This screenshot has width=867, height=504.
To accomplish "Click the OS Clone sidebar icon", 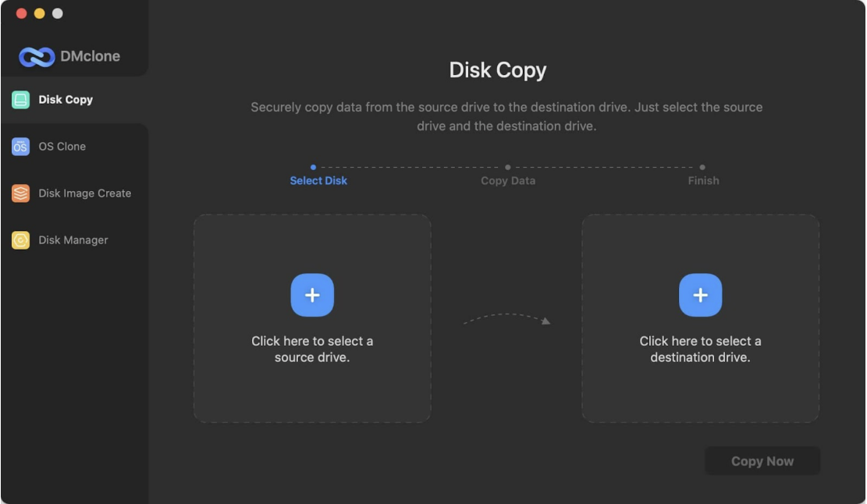I will point(20,147).
